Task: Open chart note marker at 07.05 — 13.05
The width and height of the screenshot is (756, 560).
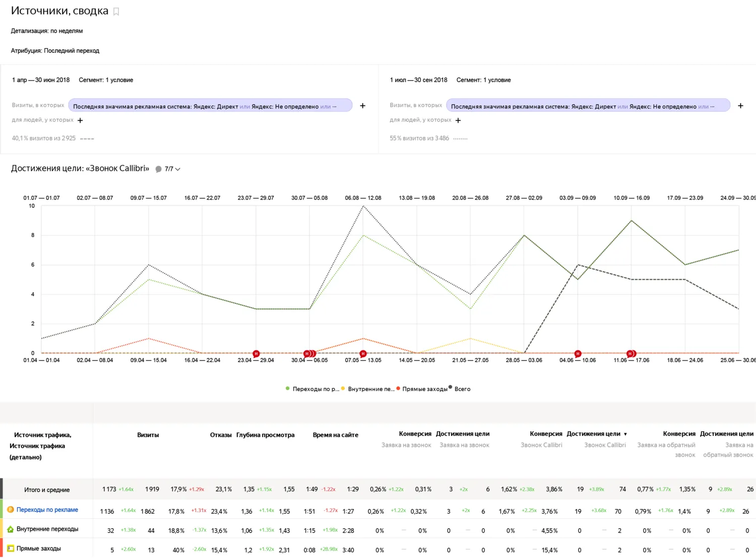Action: click(363, 353)
